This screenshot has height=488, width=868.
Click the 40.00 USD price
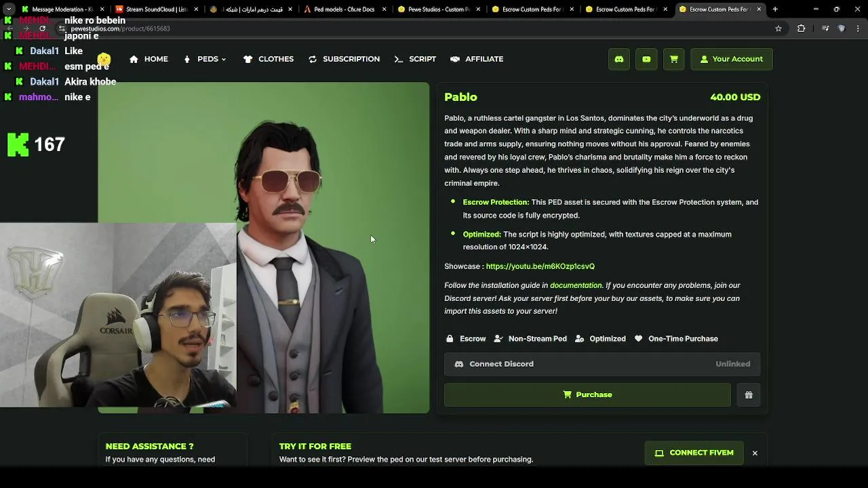coord(735,97)
